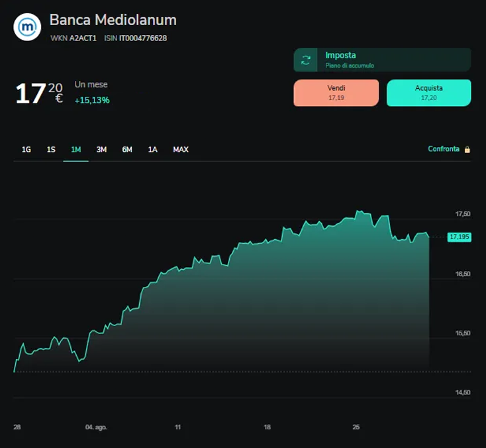Click the 17,50 axis label
The image size is (486, 448).
[x=463, y=214]
